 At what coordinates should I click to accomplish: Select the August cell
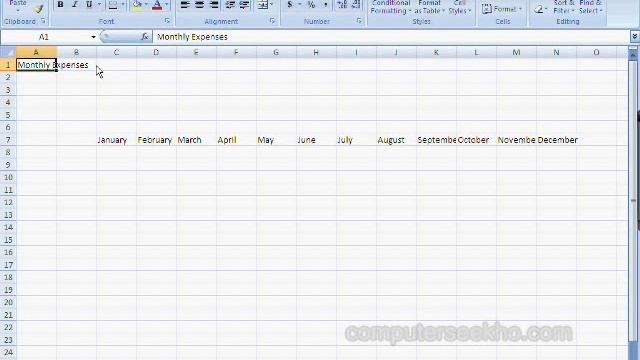click(396, 140)
